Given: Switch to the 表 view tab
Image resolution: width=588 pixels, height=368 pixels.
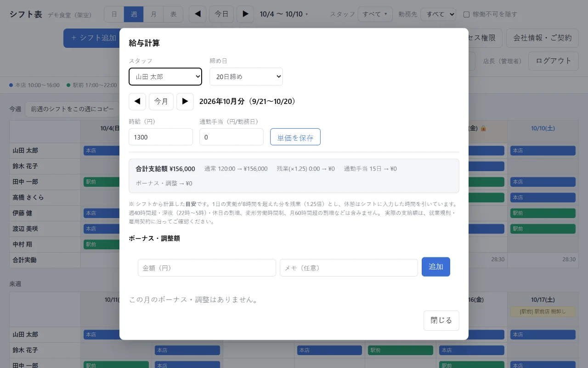Looking at the screenshot, I should [173, 14].
